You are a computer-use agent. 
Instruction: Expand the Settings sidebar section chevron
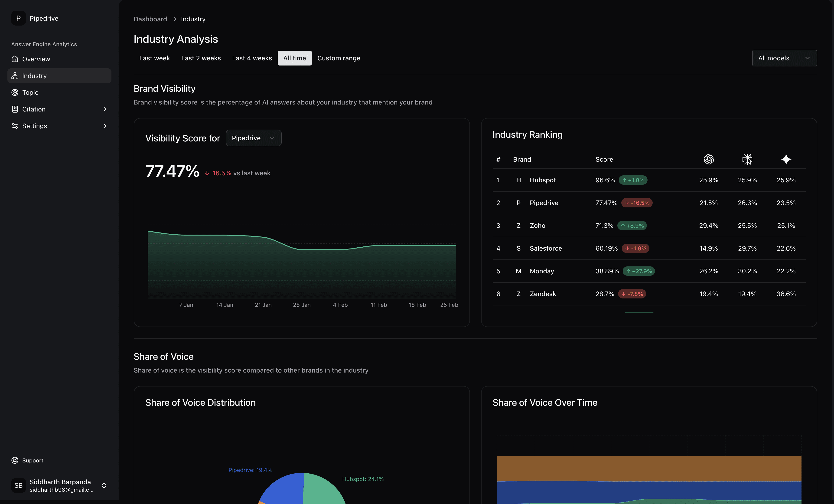[x=105, y=126]
